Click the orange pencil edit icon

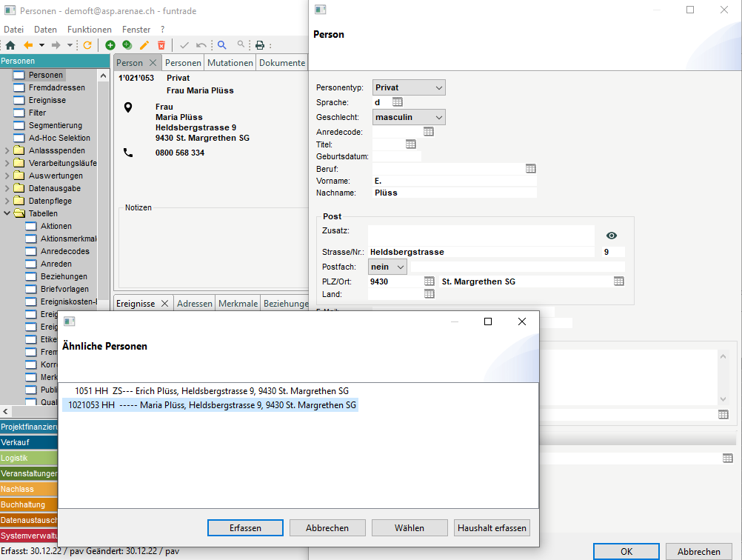144,45
